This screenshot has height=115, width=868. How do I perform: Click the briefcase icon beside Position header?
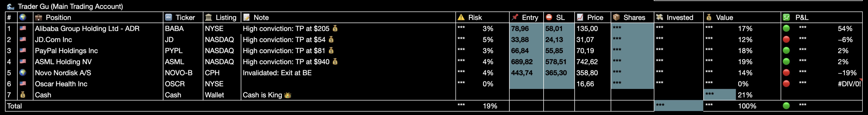pos(38,17)
